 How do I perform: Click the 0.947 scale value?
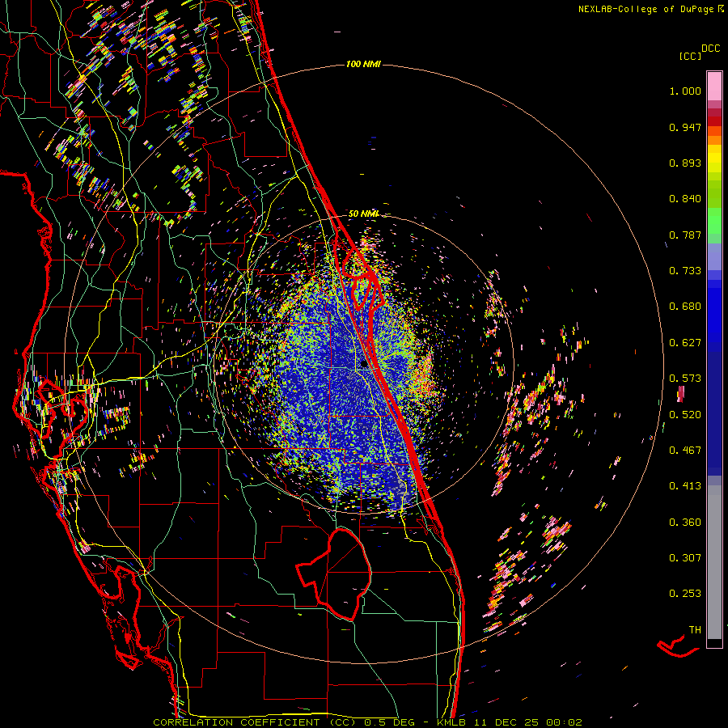pos(685,127)
